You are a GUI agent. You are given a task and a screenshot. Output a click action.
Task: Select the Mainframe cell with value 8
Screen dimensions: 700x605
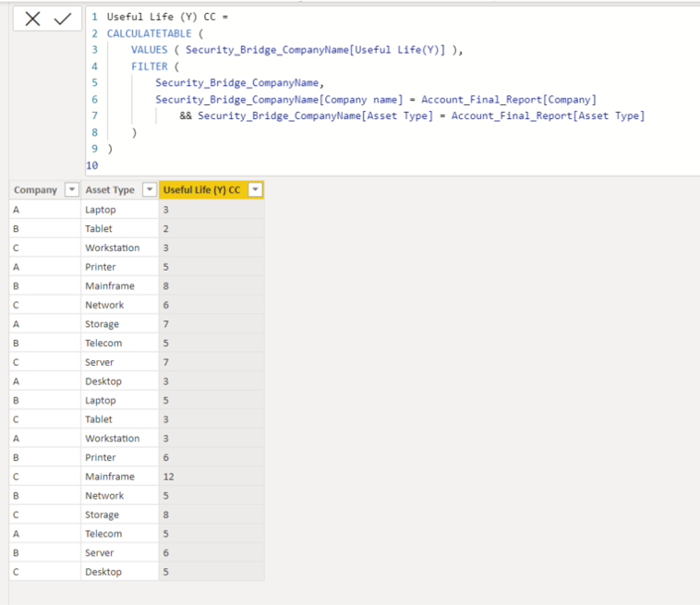point(120,285)
